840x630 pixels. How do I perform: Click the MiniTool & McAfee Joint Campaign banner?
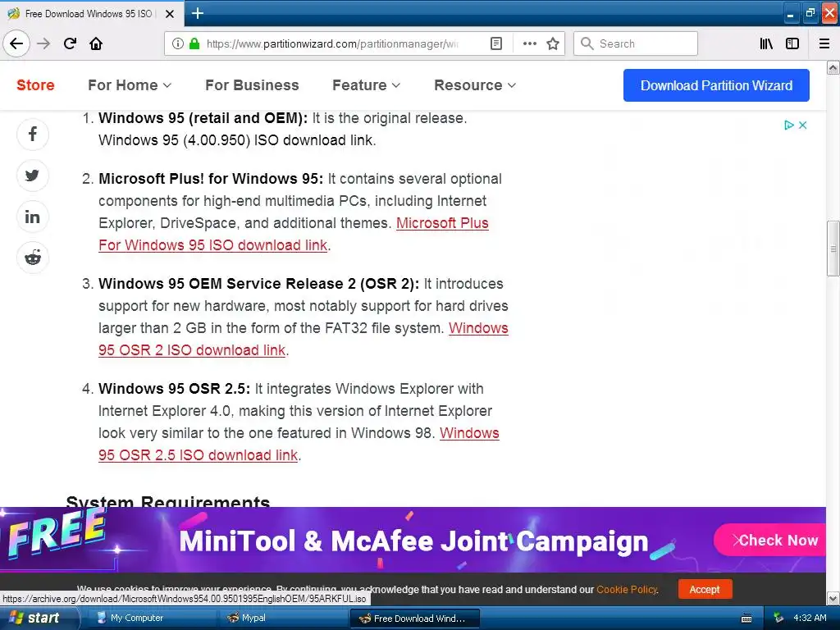pyautogui.click(x=413, y=540)
